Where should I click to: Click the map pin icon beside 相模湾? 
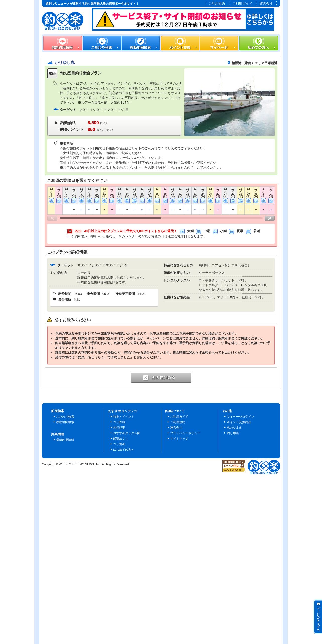point(229,63)
